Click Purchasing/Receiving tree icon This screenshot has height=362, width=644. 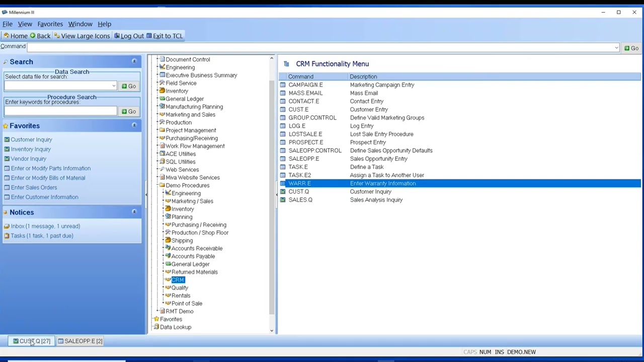coord(162,138)
